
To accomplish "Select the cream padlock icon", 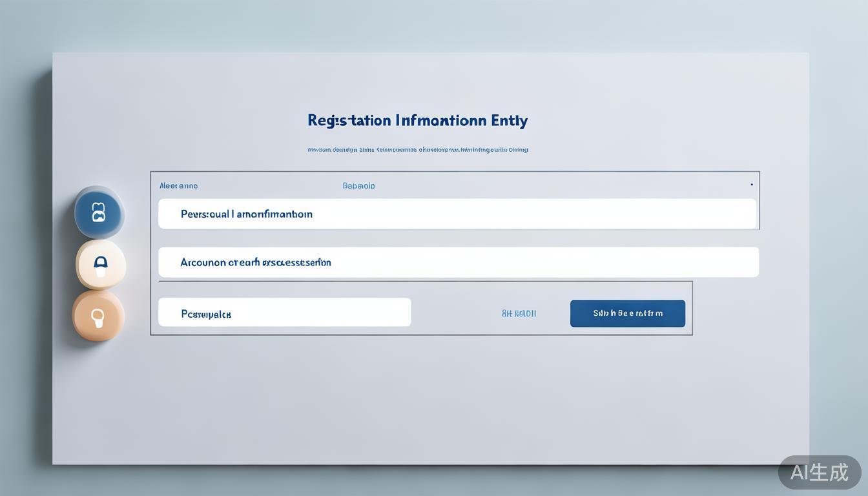I will pos(101,264).
